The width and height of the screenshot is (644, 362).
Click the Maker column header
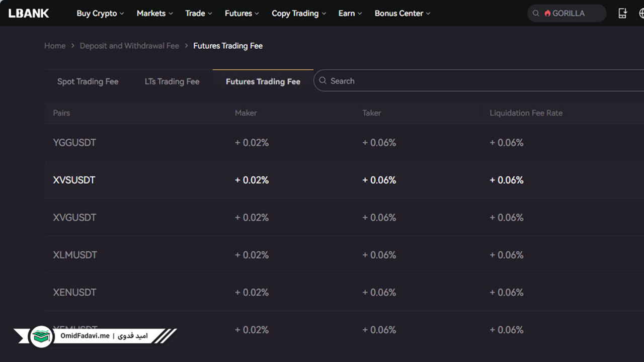pos(246,113)
